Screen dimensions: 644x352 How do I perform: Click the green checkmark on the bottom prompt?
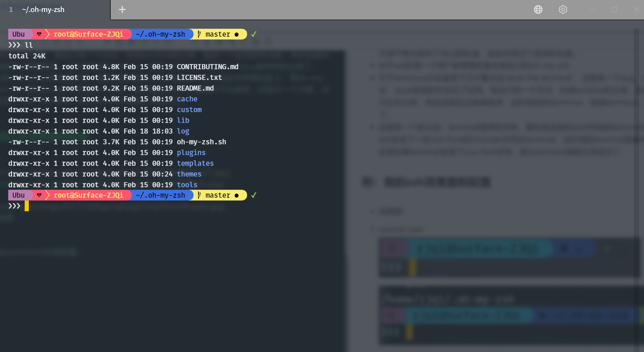253,195
